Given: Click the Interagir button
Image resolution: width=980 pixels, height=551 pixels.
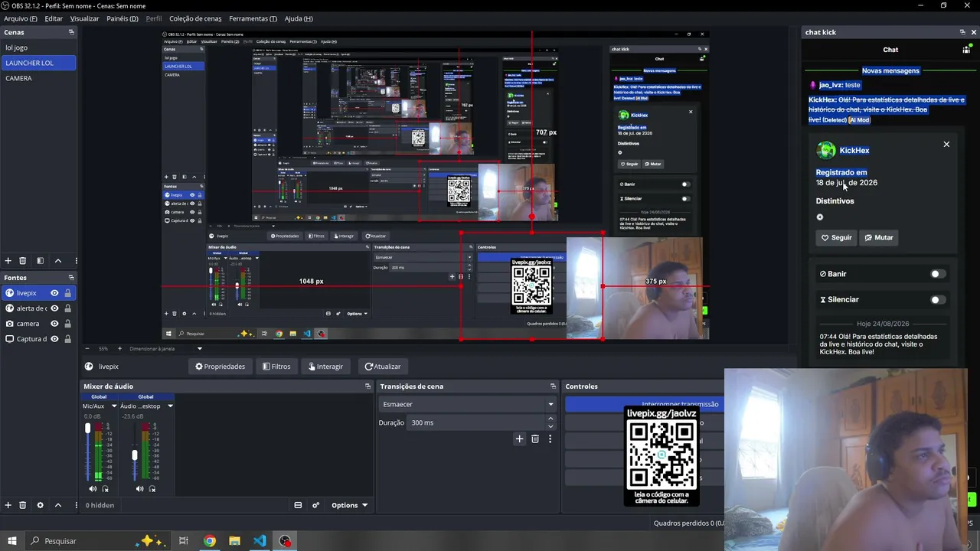Looking at the screenshot, I should 325,367.
